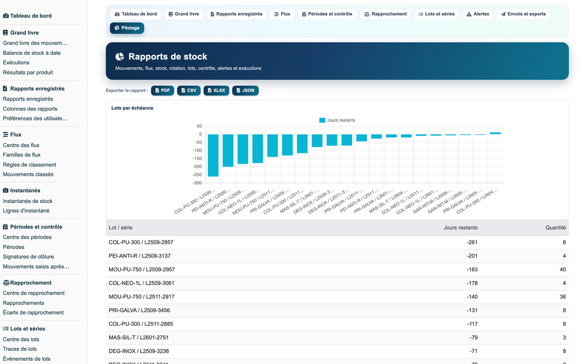Click the Tableau de bord gauge icon in sidebar
The image size is (588, 364).
tap(6, 16)
